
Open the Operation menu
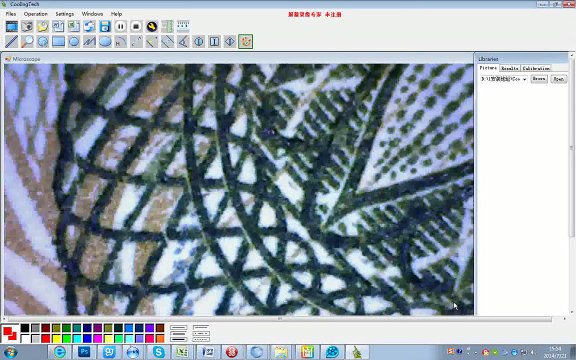point(36,14)
